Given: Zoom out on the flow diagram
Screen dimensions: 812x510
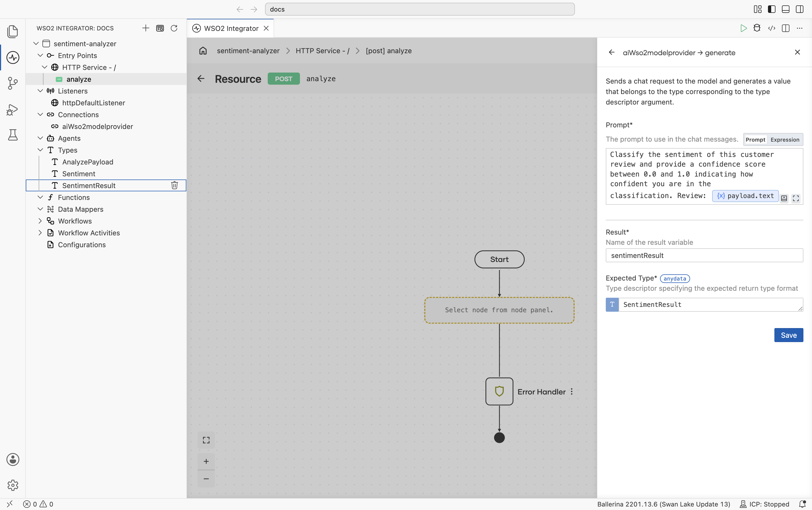Looking at the screenshot, I should (206, 479).
